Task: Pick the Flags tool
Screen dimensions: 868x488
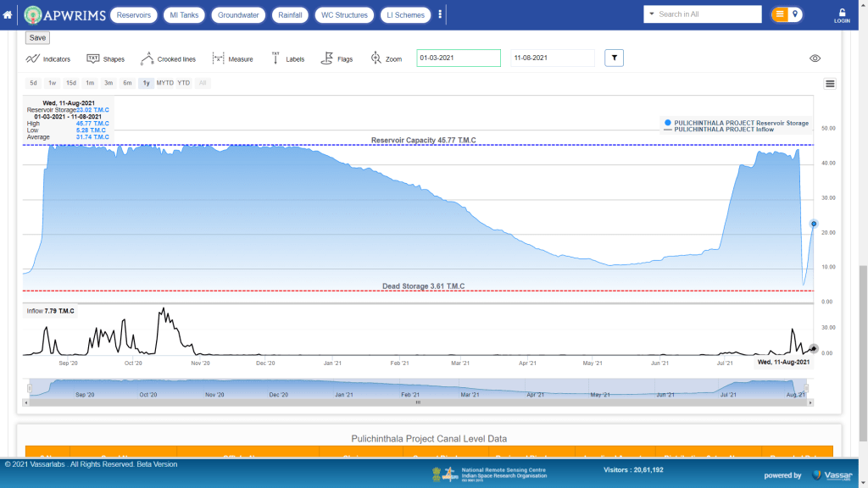Action: coord(337,58)
